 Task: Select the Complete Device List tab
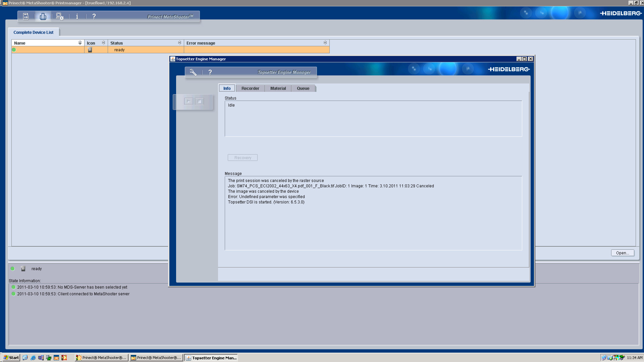[34, 32]
